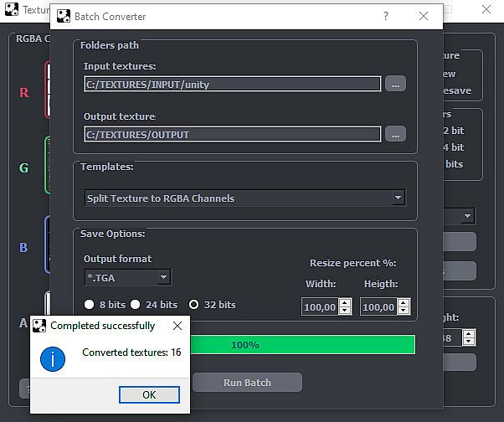Click the blue B channel label
This screenshot has width=504, height=422.
(x=23, y=248)
